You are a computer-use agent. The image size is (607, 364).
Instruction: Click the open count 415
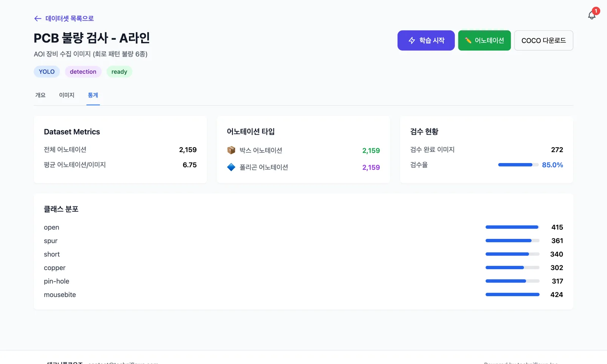click(557, 227)
